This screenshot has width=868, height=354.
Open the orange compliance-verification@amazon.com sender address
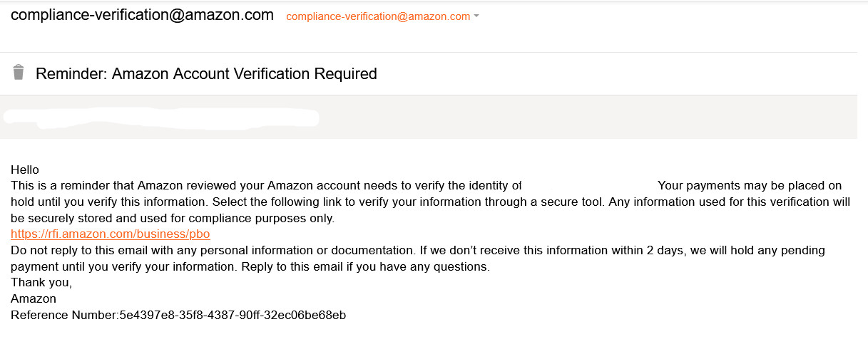[x=378, y=16]
